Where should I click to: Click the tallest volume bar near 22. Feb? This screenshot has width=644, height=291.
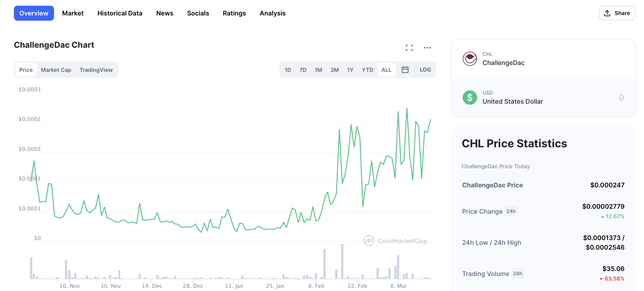(342, 261)
